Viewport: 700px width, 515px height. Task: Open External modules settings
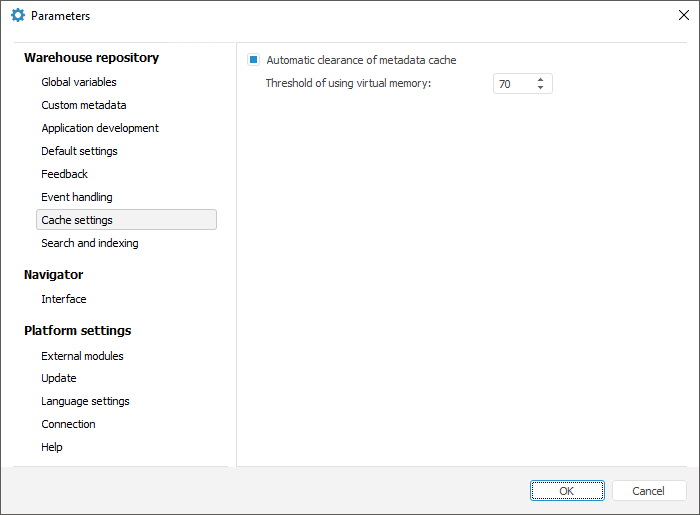(82, 356)
